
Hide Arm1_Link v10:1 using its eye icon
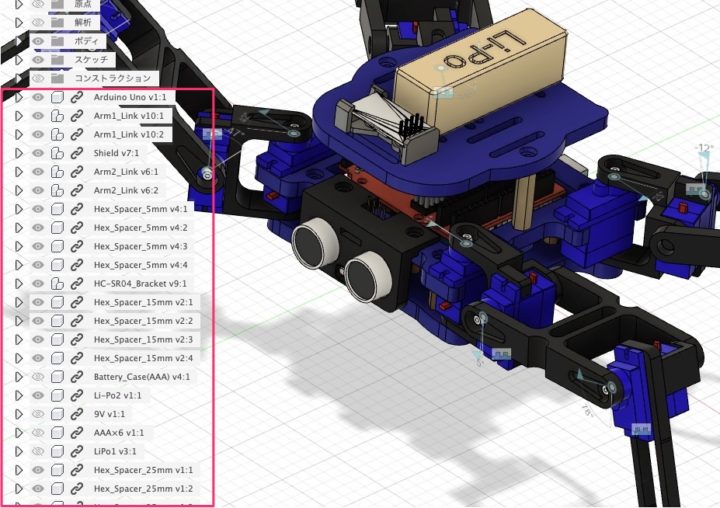point(38,116)
